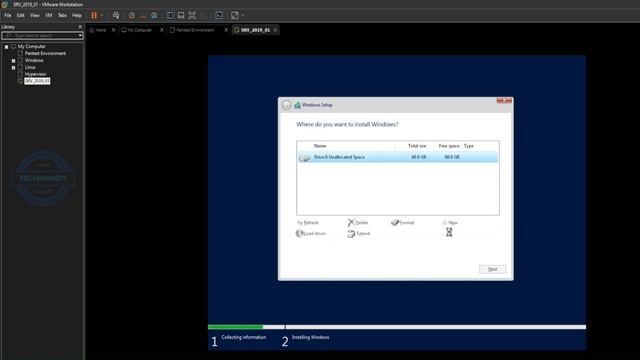Select Hypervisor in the library tree

[36, 74]
